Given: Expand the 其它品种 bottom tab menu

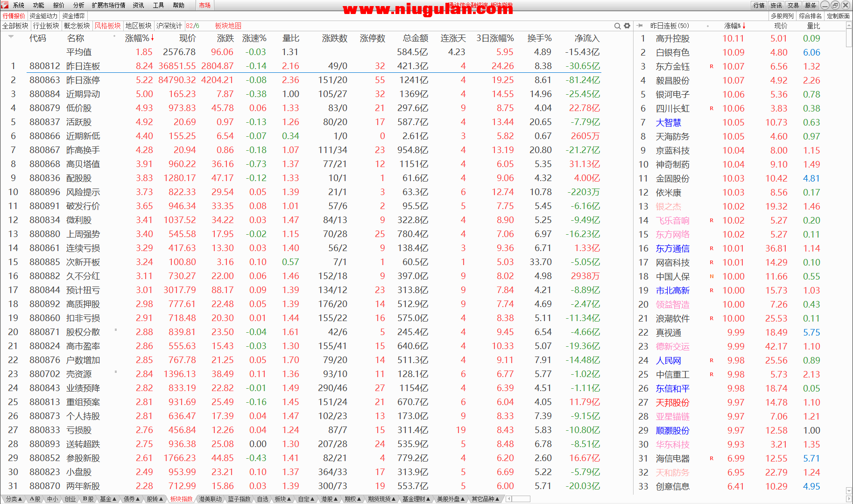Looking at the screenshot, I should tap(486, 499).
